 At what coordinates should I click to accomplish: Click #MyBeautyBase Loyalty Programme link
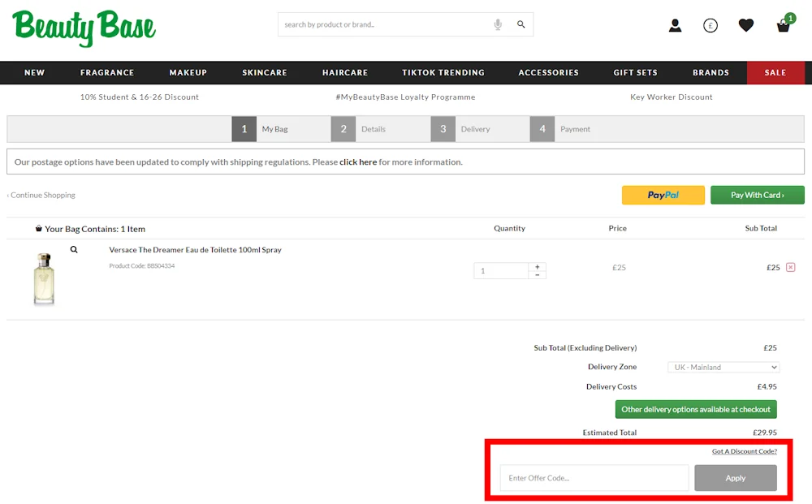405,97
